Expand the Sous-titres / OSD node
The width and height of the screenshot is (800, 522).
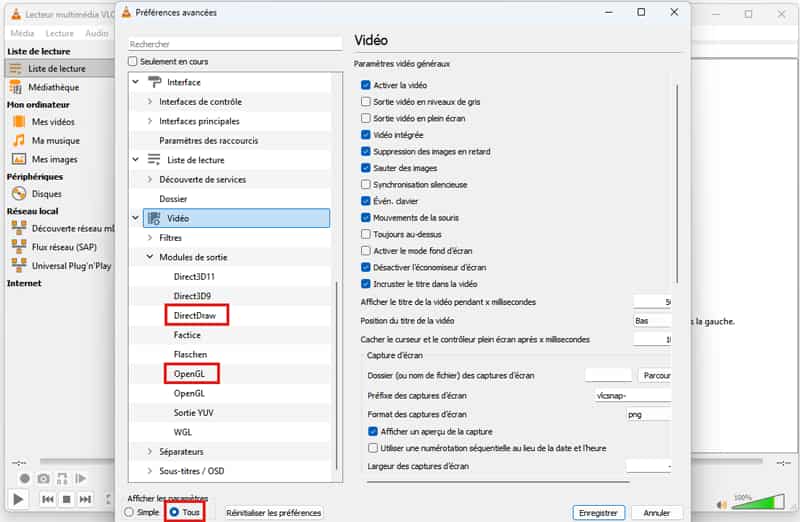pyautogui.click(x=150, y=471)
